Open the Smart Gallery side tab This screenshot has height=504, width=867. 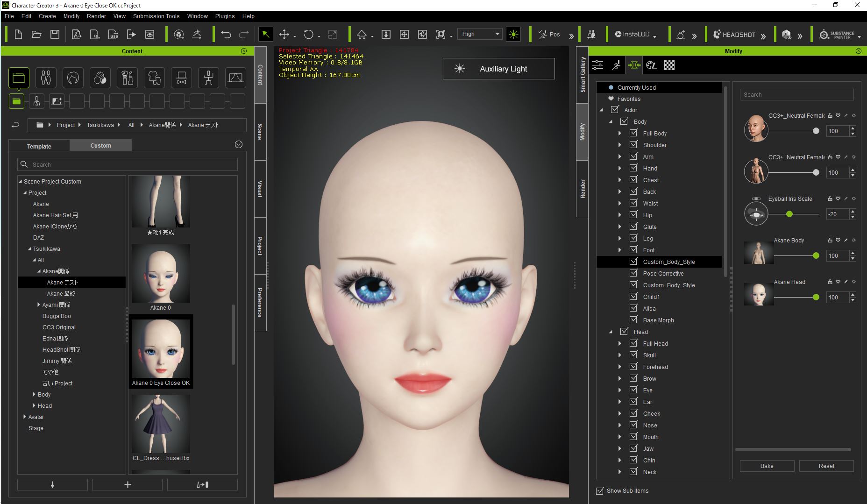582,74
